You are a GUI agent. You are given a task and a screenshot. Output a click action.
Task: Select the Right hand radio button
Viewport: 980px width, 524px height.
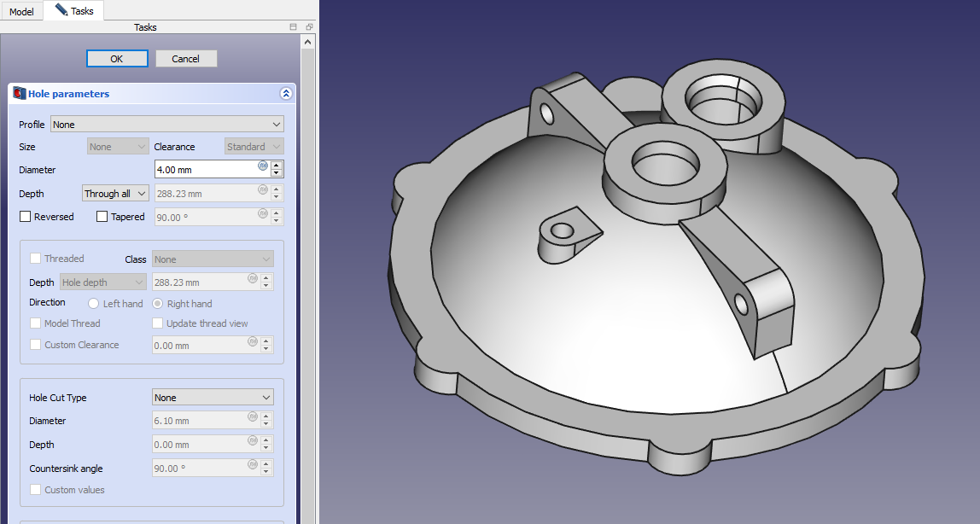159,304
